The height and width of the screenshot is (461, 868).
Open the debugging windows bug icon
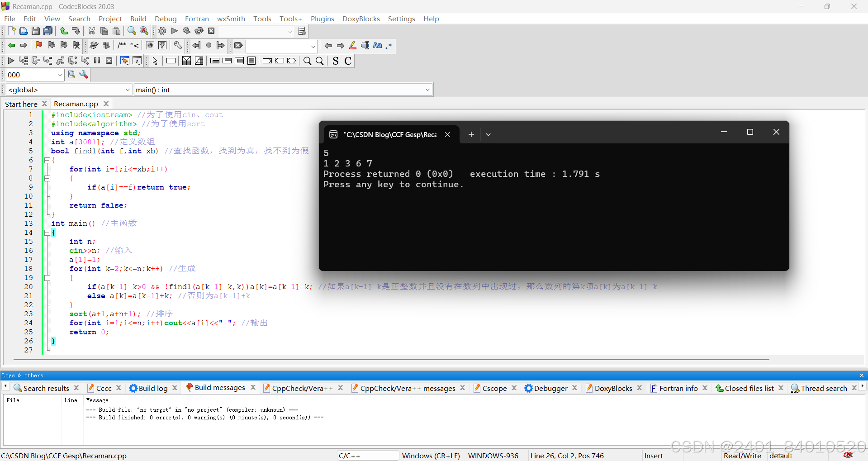coord(125,61)
